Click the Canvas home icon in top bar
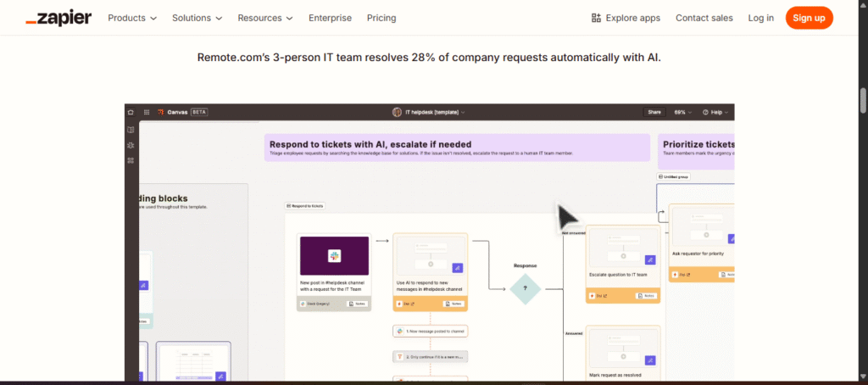The width and height of the screenshot is (868, 385). click(131, 112)
